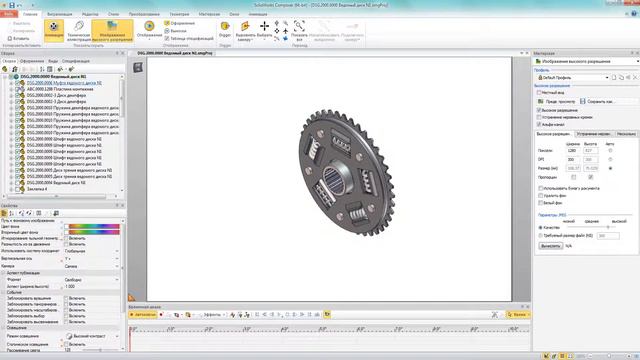This screenshot has width=640, height=360.
Task: Click the New profile page icon
Action: pos(614,77)
